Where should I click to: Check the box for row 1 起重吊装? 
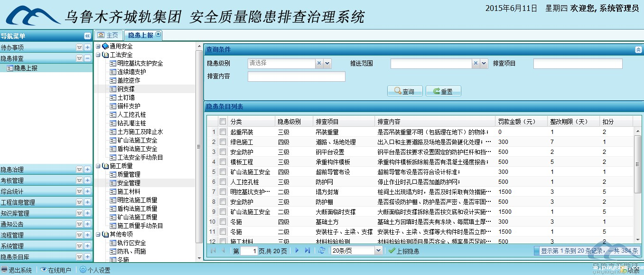click(223, 132)
